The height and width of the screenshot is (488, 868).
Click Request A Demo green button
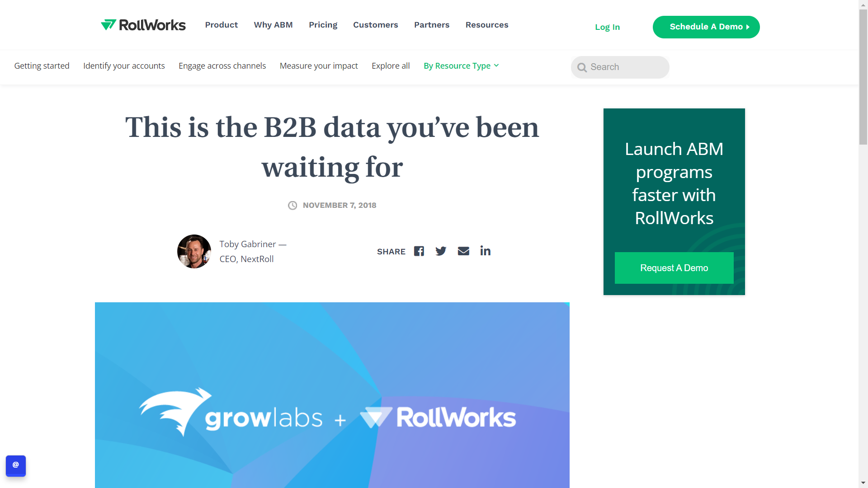pyautogui.click(x=674, y=267)
